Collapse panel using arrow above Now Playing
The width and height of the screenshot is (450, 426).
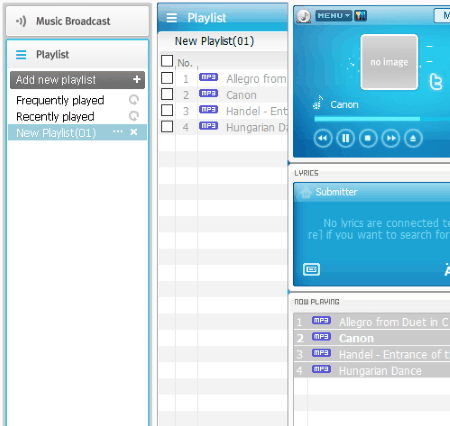click(289, 292)
